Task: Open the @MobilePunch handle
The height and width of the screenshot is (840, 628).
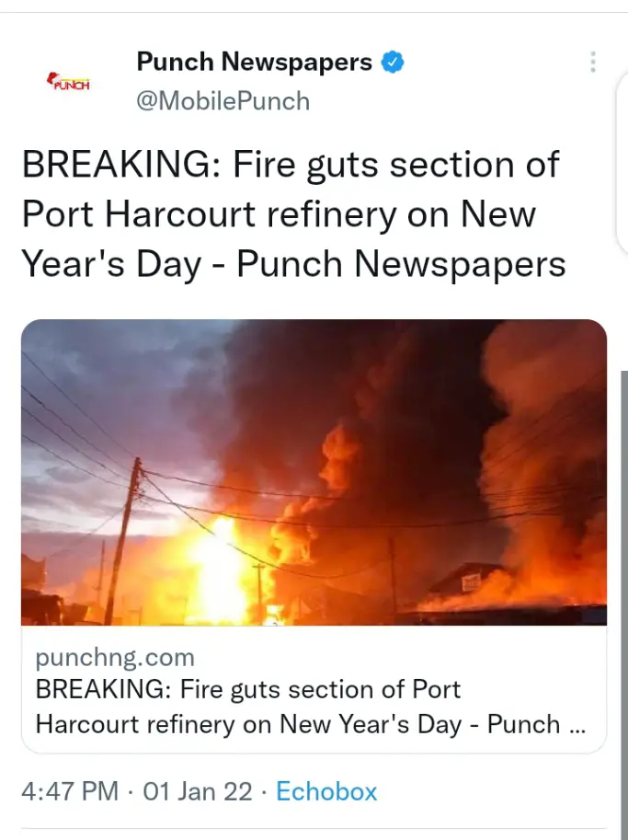Action: [223, 101]
